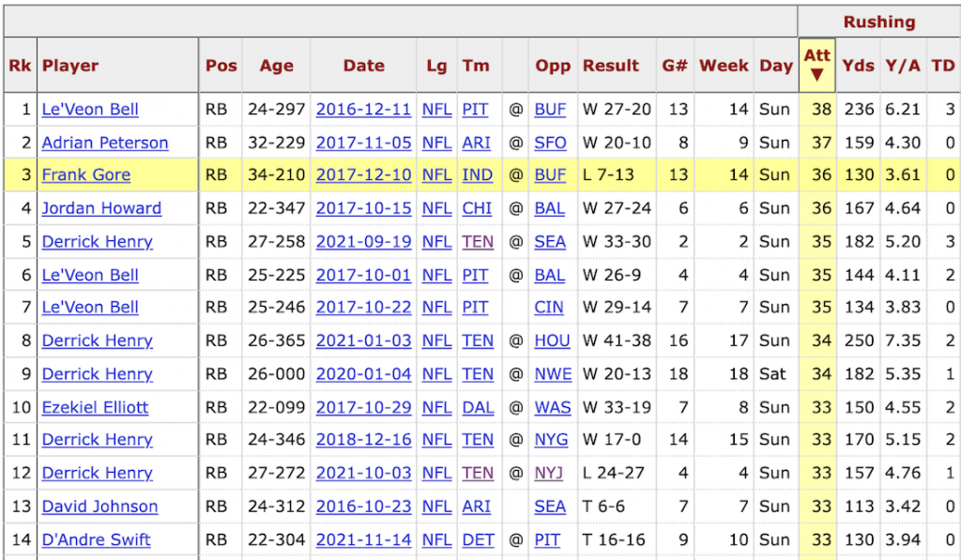961x560 pixels.
Task: Open Ezekiel Elliott player page
Action: 95,408
